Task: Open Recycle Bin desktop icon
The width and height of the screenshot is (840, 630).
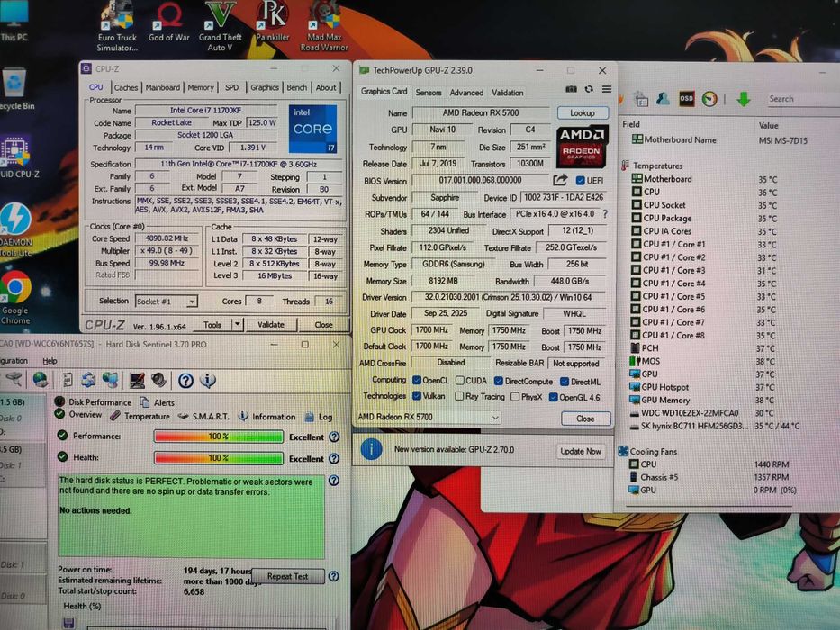Action: tap(14, 89)
